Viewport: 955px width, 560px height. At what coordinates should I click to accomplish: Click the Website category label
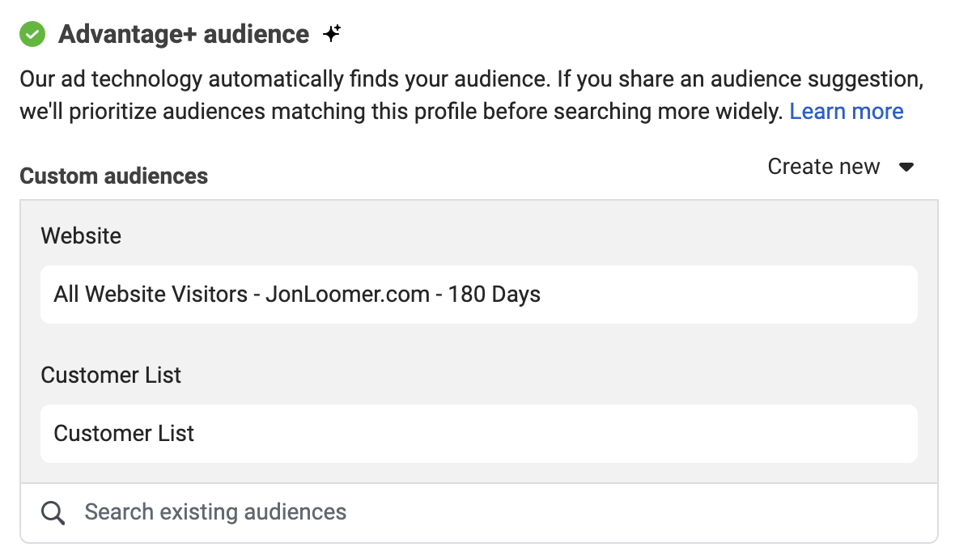click(81, 236)
